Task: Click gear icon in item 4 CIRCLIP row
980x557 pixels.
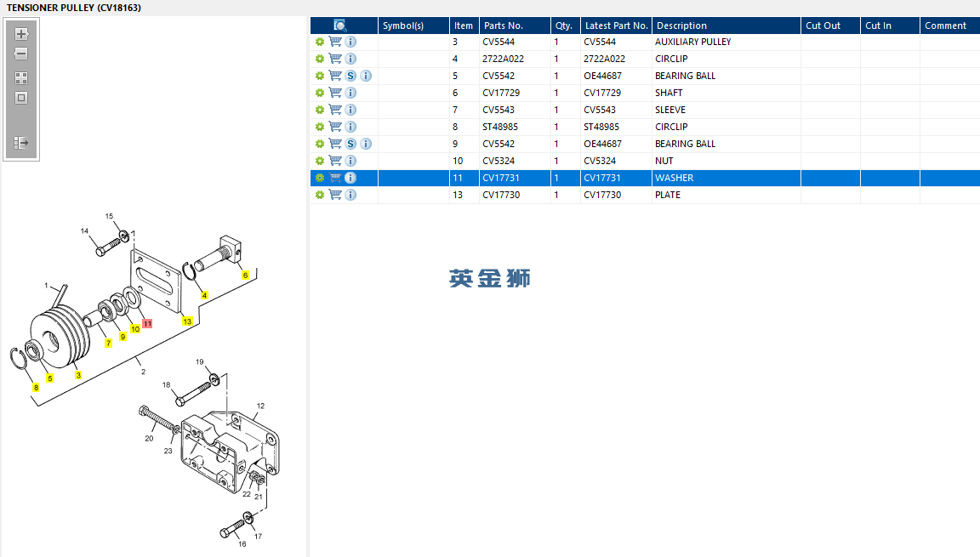Action: (320, 59)
